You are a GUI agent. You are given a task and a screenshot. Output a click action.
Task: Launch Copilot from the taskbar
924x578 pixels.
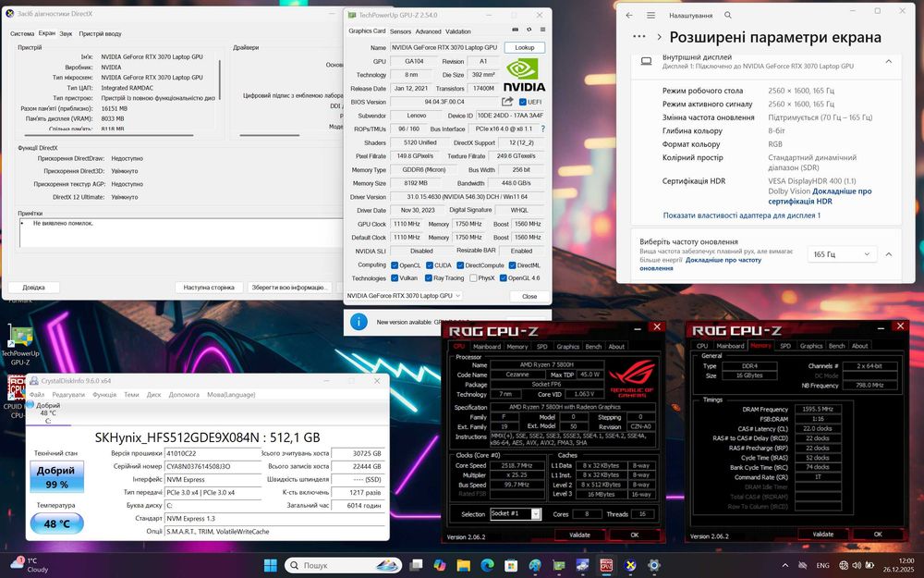click(440, 565)
